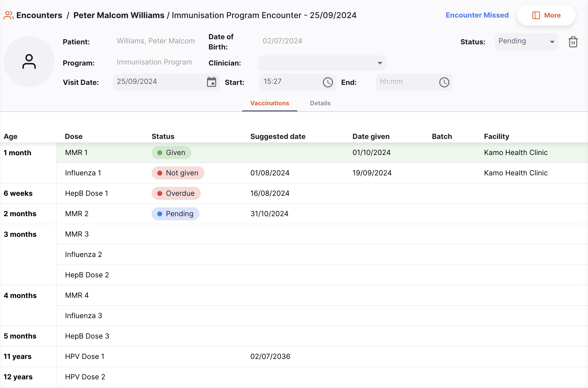Click the trash delete encounter icon
Screen dimensions: 588x388
click(573, 42)
